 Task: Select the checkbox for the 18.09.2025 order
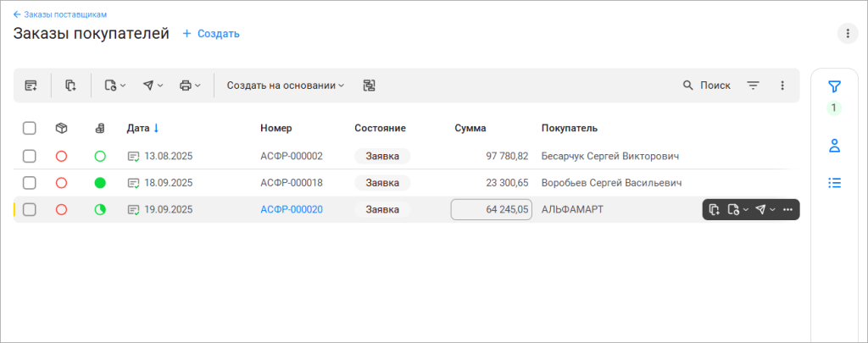pos(30,183)
